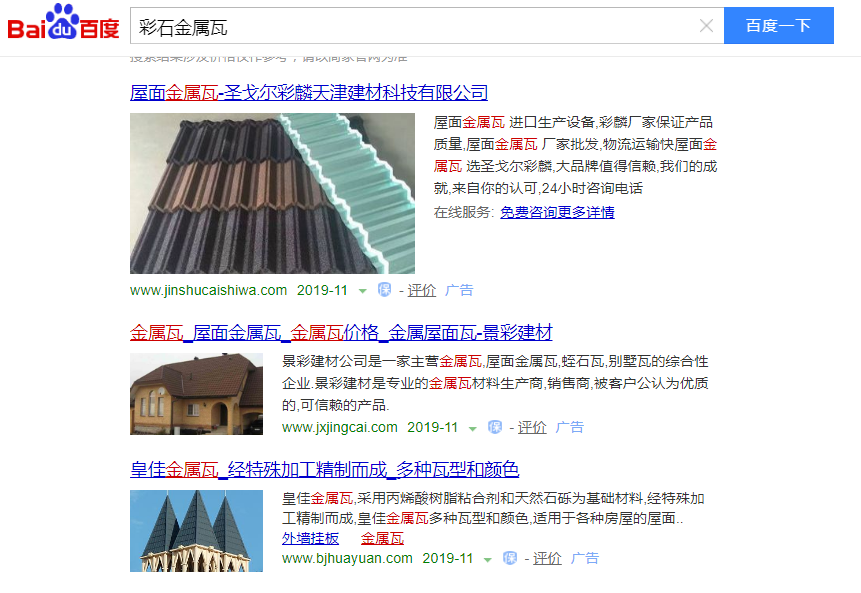Image resolution: width=861 pixels, height=593 pixels.
Task: Click shield icon beside bjhuayuan.com
Action: point(510,558)
